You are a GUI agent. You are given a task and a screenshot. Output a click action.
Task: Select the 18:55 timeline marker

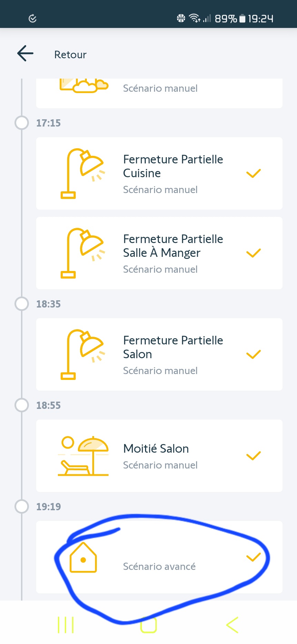pos(22,405)
